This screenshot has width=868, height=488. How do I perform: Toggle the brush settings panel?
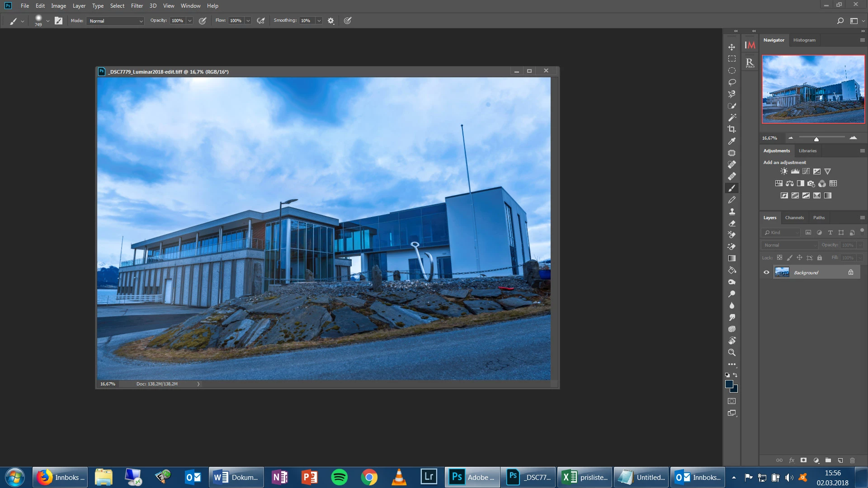pos(59,21)
